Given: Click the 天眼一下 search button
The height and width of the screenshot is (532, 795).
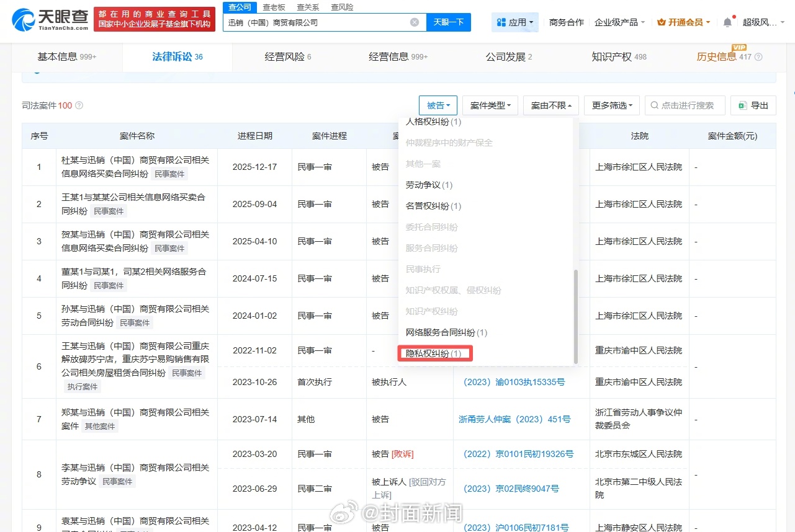Looking at the screenshot, I should [448, 22].
